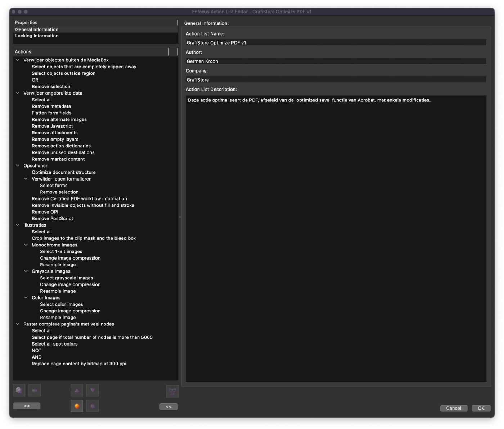Image resolution: width=504 pixels, height=429 pixels.
Task: Click the Action List Name field
Action: [336, 42]
